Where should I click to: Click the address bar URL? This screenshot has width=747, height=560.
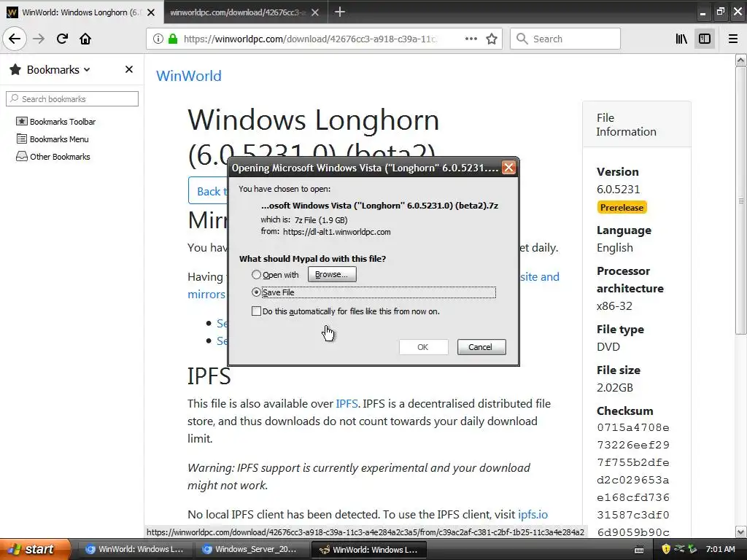point(309,39)
